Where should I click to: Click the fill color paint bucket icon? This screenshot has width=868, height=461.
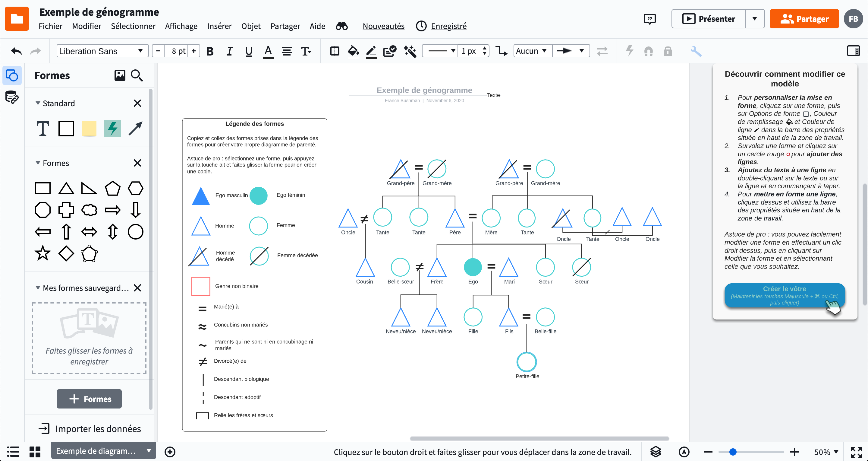pyautogui.click(x=353, y=51)
